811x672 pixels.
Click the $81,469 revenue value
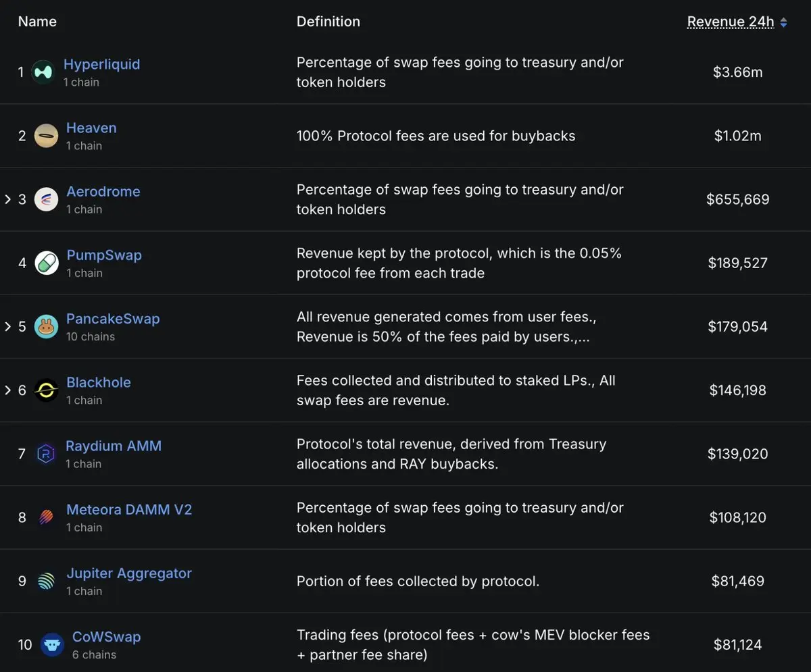point(738,581)
